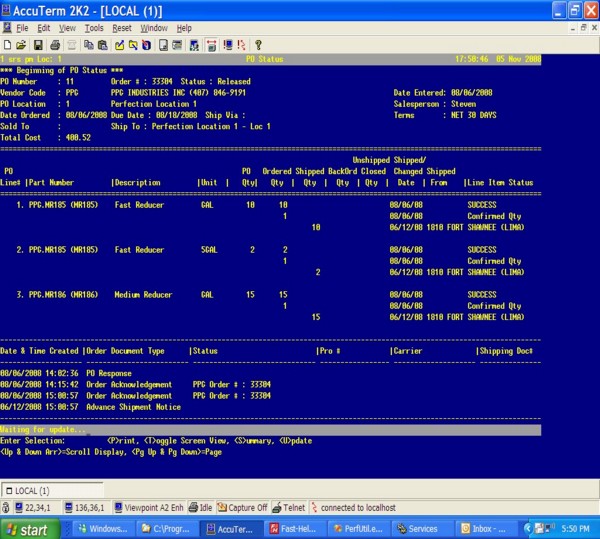Click the 'PPG INDUSTRIES INC' vendor name

tap(148, 93)
